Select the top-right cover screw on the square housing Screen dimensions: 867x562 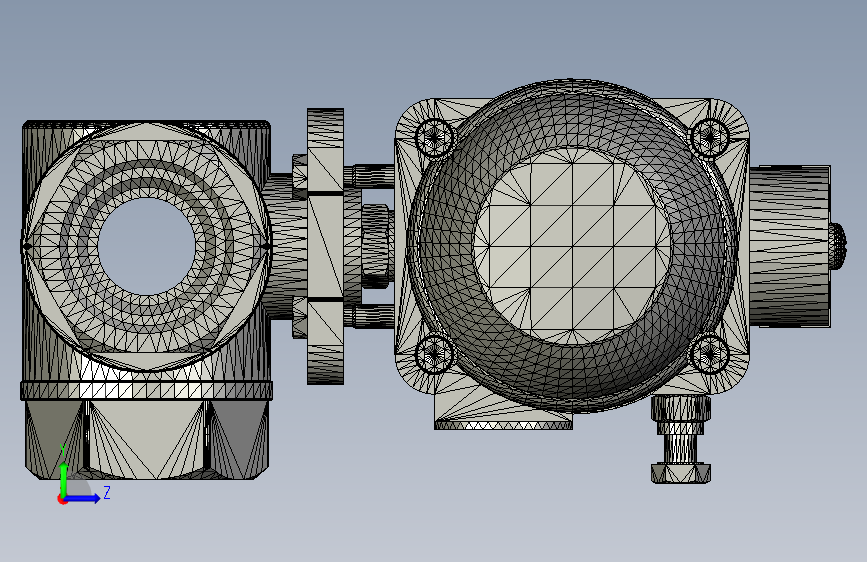click(711, 136)
